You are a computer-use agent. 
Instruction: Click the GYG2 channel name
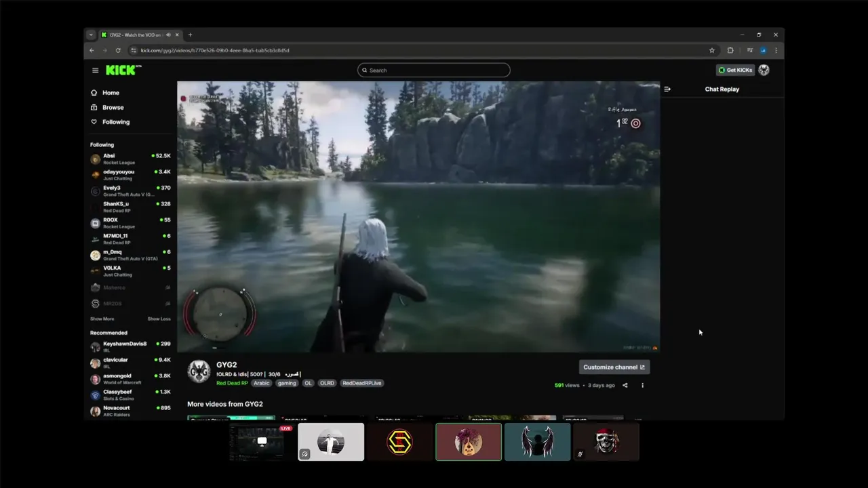tap(226, 365)
